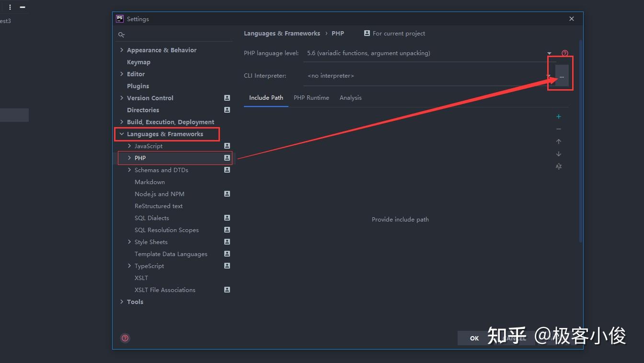
Task: Click the help icon at dialog bottom-left
Action: pos(125,338)
